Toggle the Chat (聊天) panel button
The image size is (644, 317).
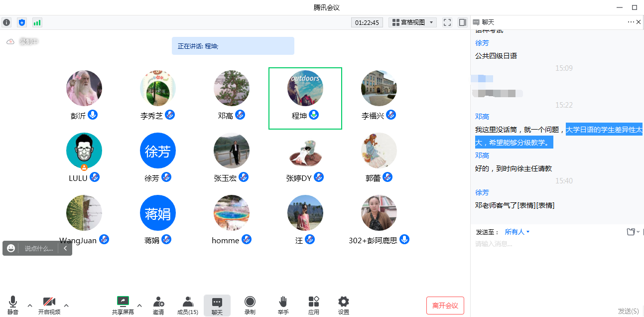coord(217,305)
